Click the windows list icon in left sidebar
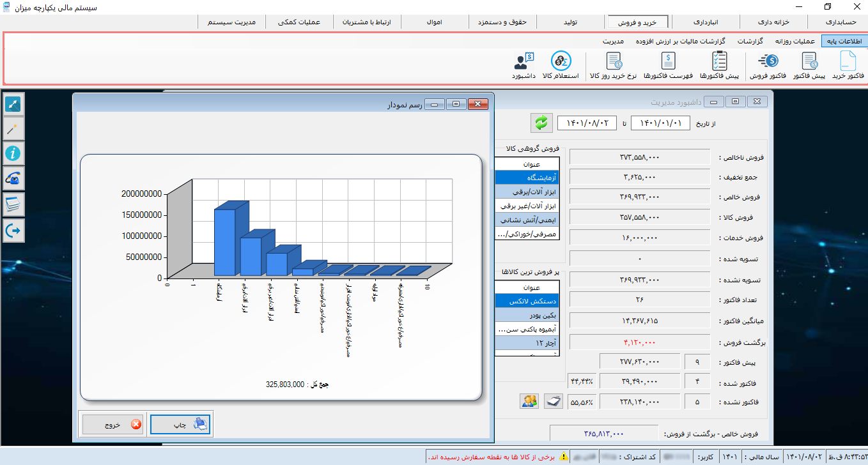Image resolution: width=868 pixels, height=465 pixels. click(x=13, y=204)
